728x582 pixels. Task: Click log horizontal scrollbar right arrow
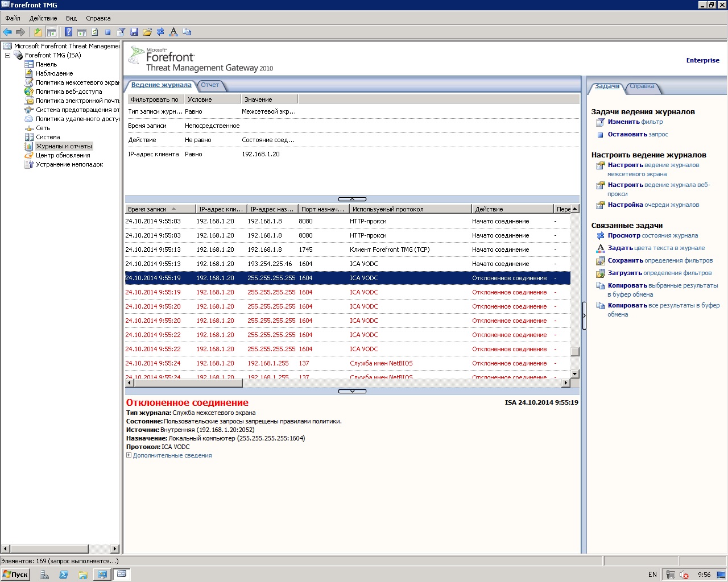(565, 383)
